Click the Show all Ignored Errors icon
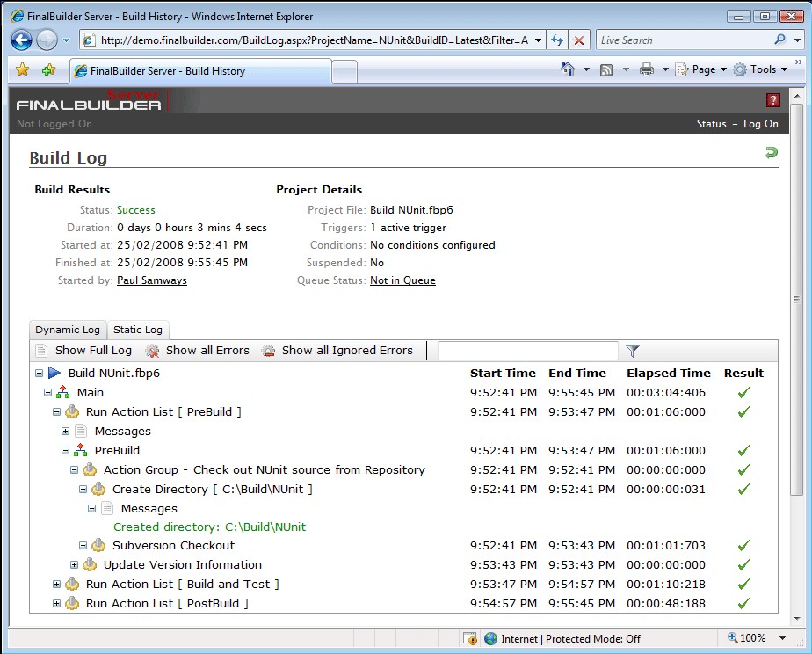The height and width of the screenshot is (654, 812). click(x=268, y=351)
